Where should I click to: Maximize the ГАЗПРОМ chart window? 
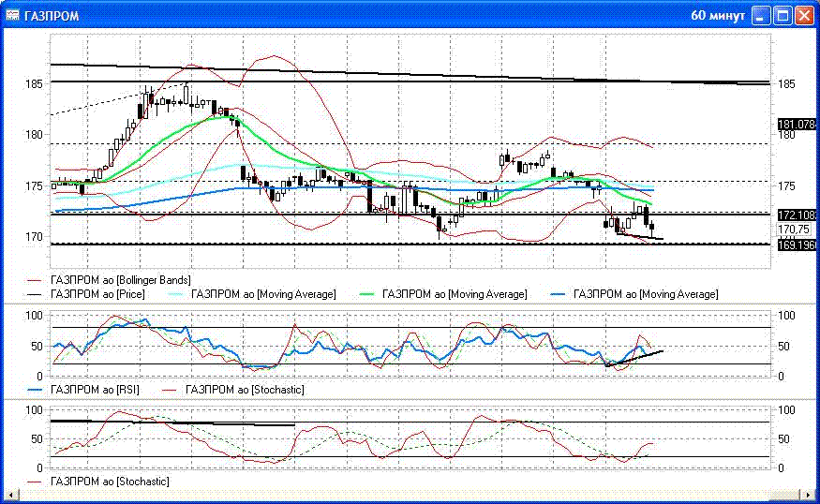[x=783, y=16]
